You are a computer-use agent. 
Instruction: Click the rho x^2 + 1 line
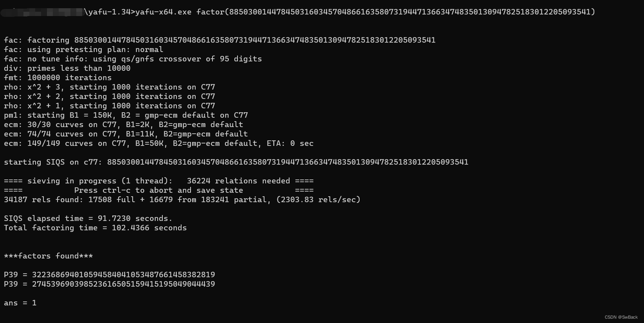(x=109, y=106)
